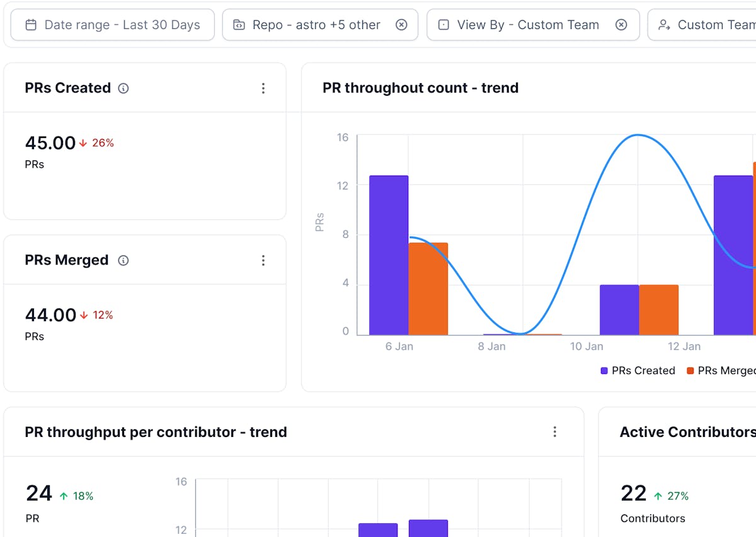Viewport: 756px width, 537px height.
Task: Open the kebab menu on PRs Created card
Action: pyautogui.click(x=263, y=89)
